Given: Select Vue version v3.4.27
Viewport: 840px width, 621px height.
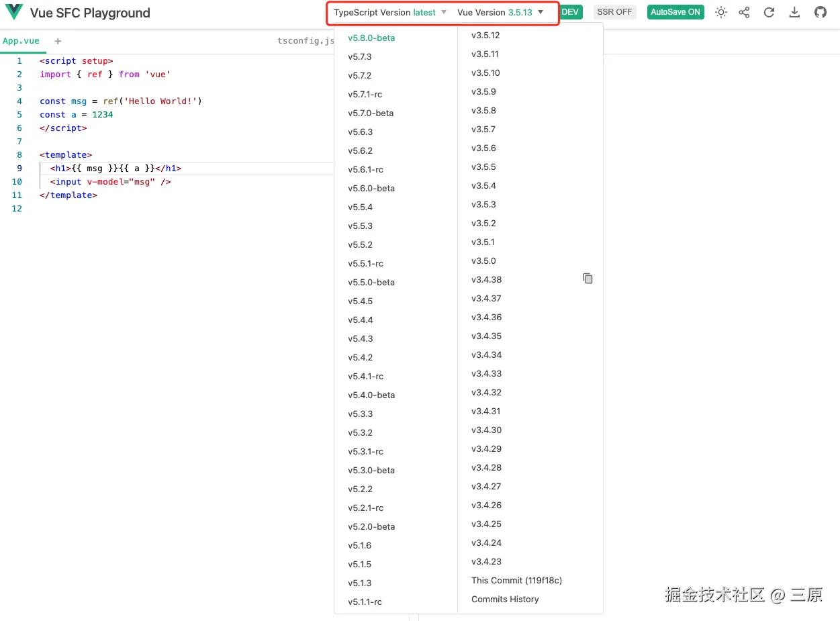Looking at the screenshot, I should coord(487,487).
